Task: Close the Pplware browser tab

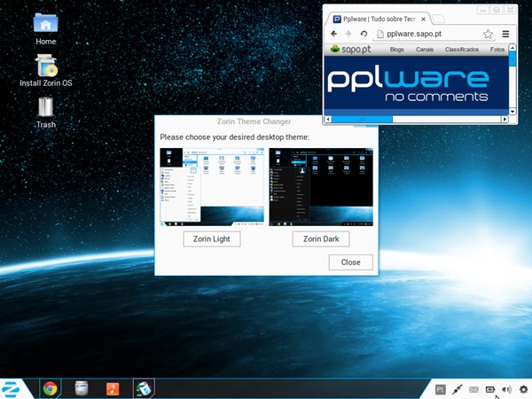Action: pos(424,19)
